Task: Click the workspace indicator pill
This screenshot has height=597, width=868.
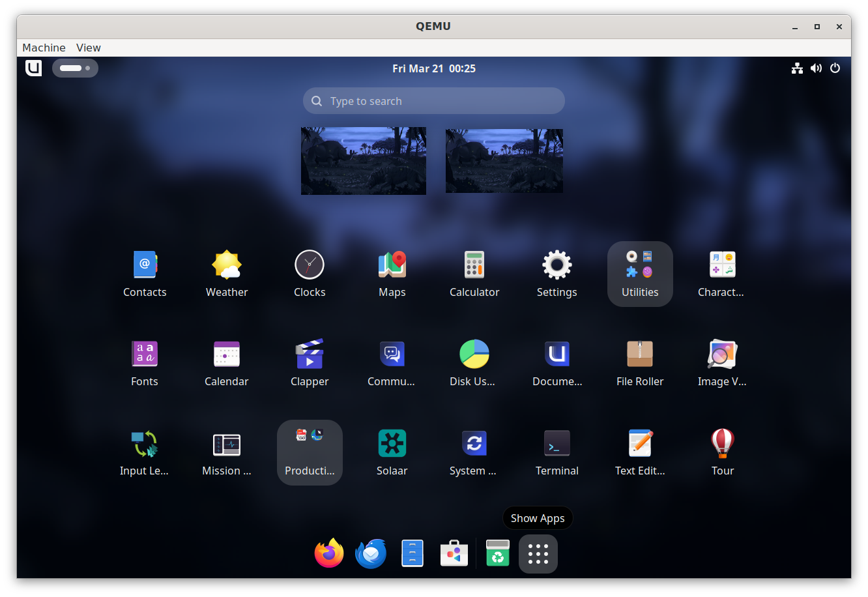Action: coord(75,68)
